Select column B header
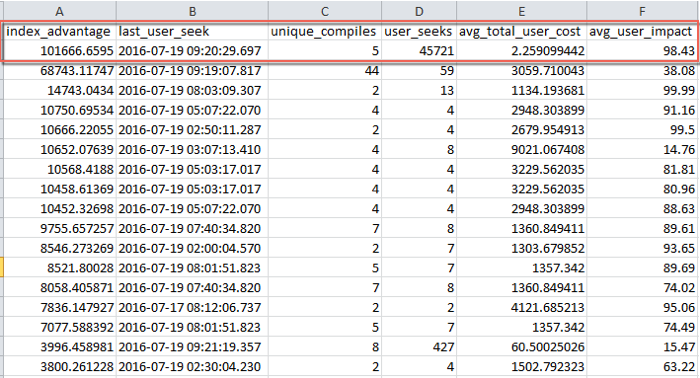This screenshot has width=700, height=378. pyautogui.click(x=192, y=11)
